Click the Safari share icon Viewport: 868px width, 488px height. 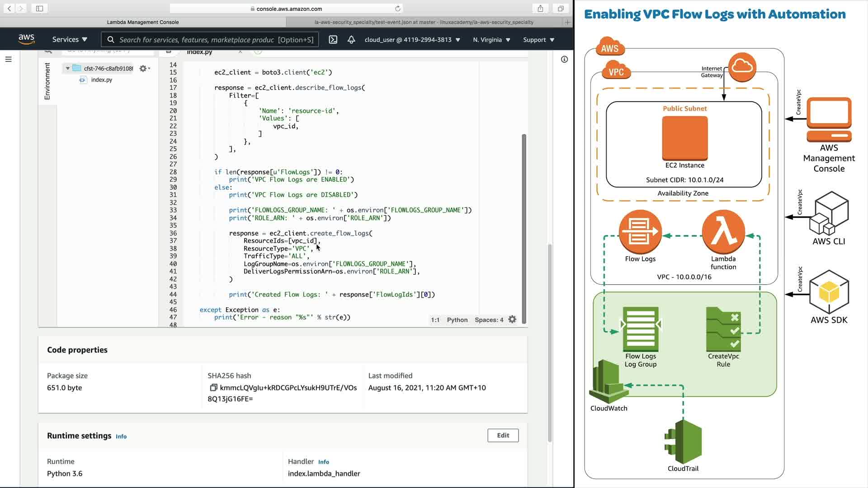tap(540, 9)
